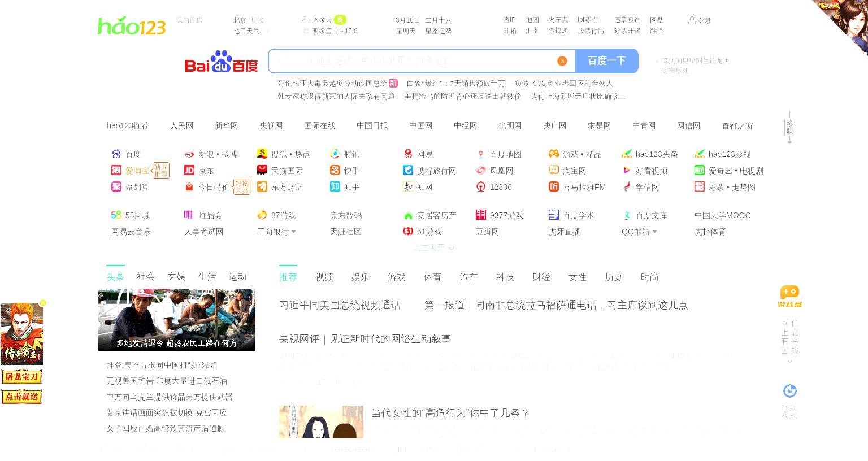Screen dimensions: 868x461
Task: Open the 央视网 link
Action: (271, 125)
